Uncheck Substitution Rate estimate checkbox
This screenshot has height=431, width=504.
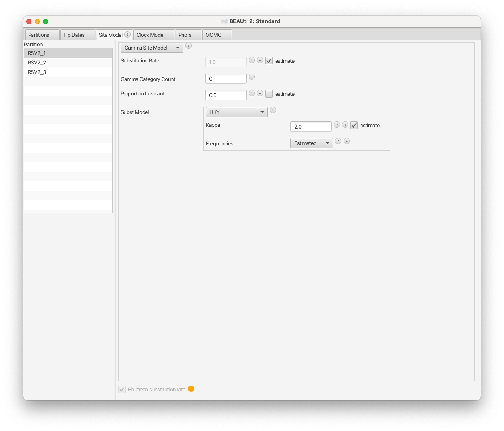269,61
